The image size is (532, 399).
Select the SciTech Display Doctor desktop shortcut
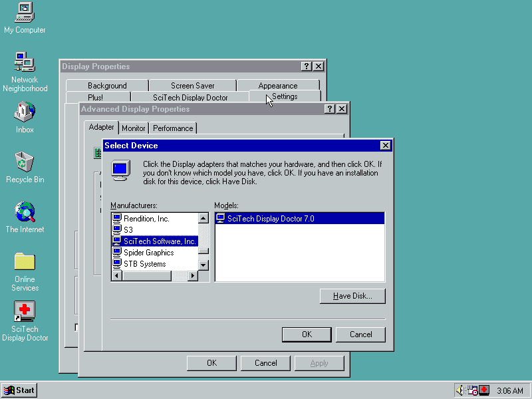[x=25, y=311]
